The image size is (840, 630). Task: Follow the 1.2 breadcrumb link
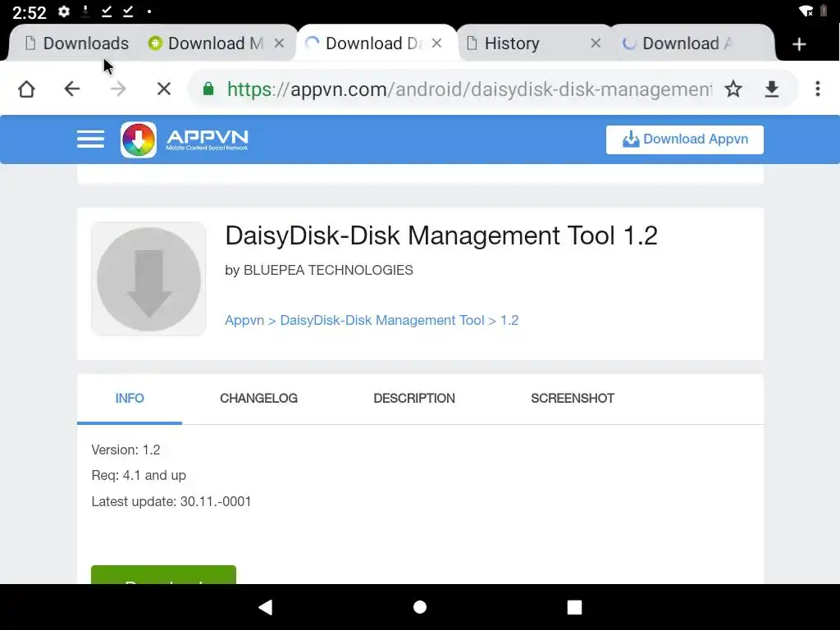point(509,321)
